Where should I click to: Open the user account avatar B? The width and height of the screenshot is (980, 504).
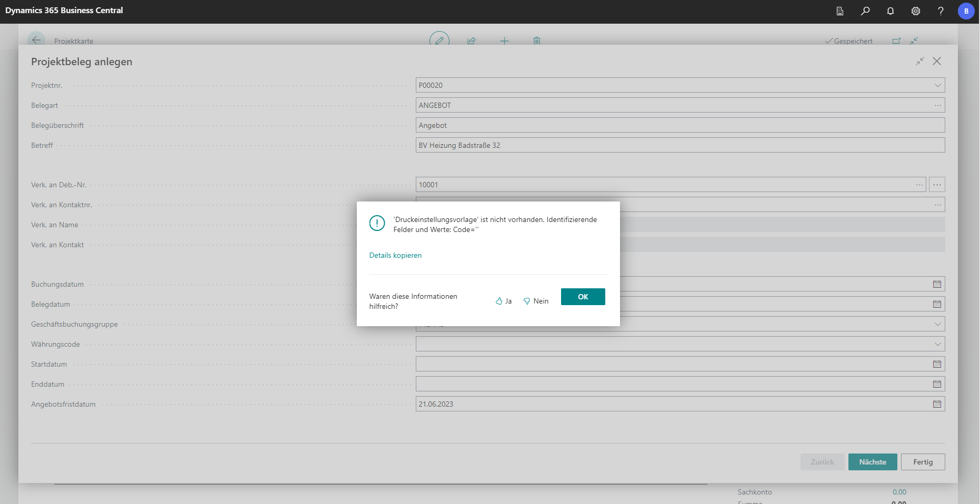coord(966,11)
